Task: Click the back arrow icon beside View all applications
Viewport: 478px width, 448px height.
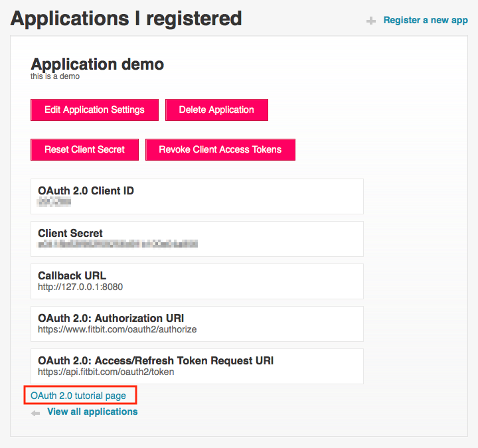Action: click(35, 413)
